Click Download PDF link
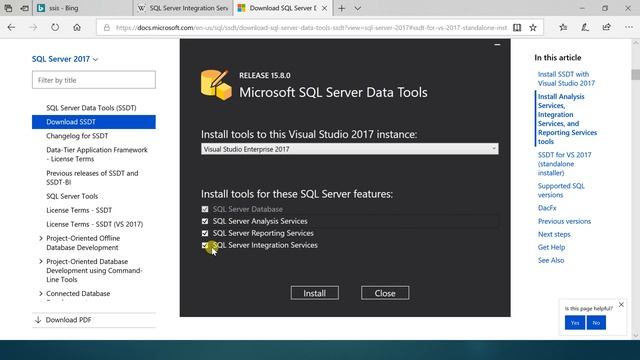This screenshot has width=640, height=360. 68,320
